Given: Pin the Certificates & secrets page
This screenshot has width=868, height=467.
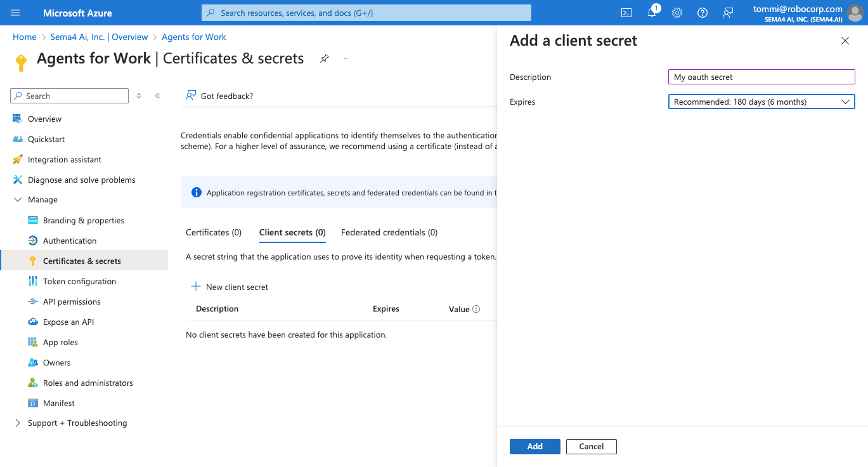Looking at the screenshot, I should 324,58.
